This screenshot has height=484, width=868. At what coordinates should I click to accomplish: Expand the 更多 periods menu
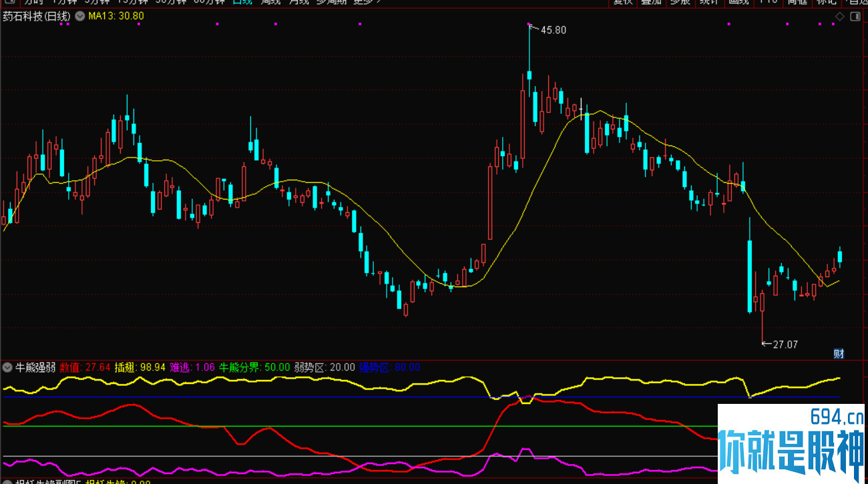(x=367, y=3)
